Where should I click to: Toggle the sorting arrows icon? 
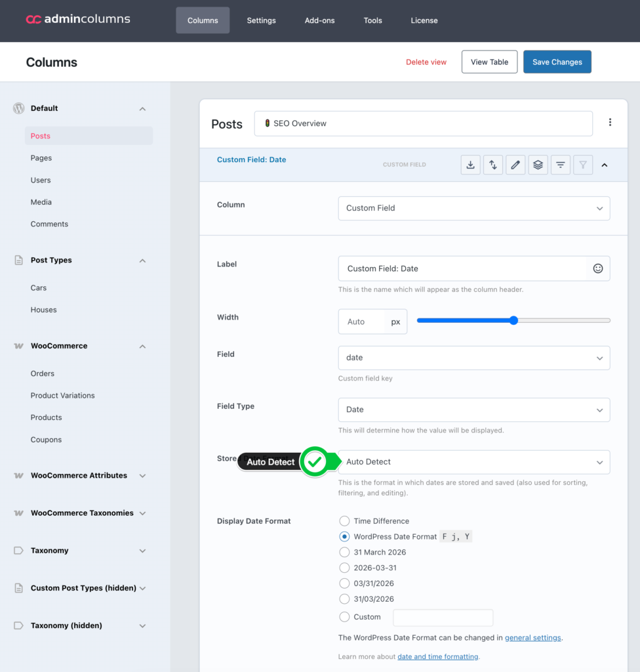(493, 165)
